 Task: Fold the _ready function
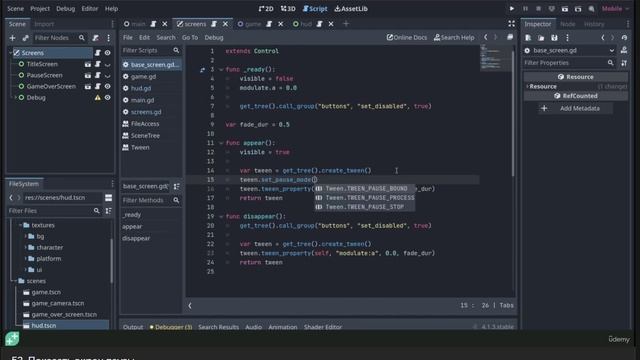(x=221, y=70)
